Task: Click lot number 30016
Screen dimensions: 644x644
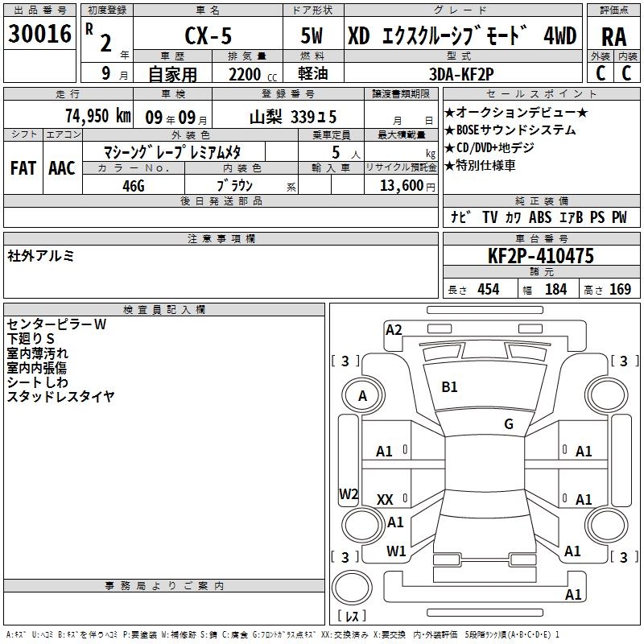Action: 39,34
